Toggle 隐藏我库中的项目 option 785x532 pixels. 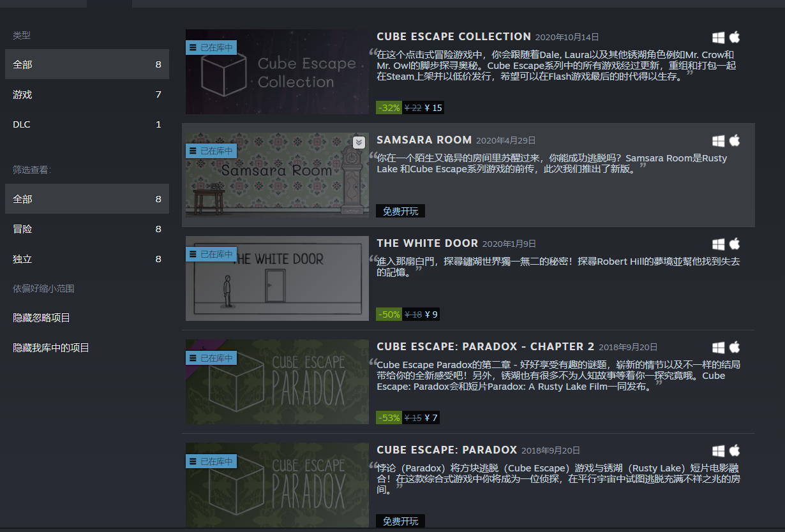(x=51, y=348)
